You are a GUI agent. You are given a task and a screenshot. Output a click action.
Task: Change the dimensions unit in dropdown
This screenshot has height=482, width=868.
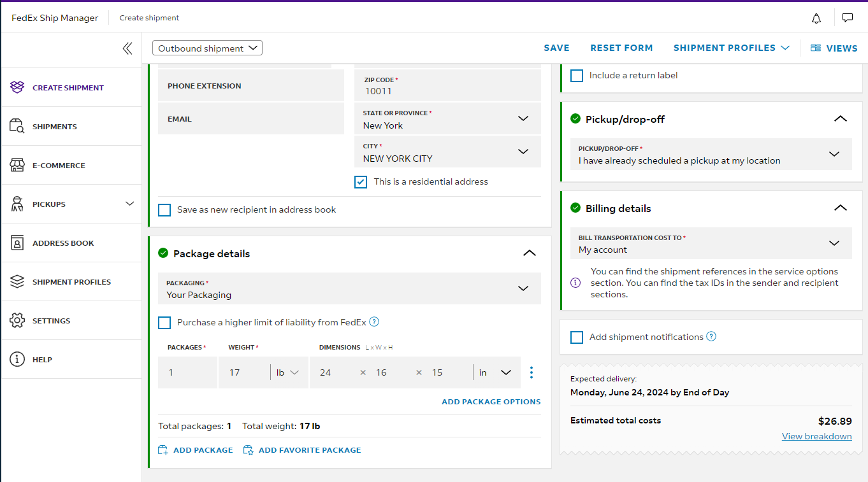(496, 372)
